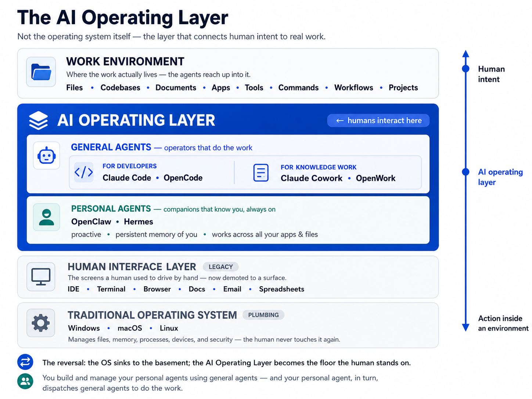Click the 'FOR KNOWLEDGE WORK' label
This screenshot has width=532, height=399.
pyautogui.click(x=319, y=167)
